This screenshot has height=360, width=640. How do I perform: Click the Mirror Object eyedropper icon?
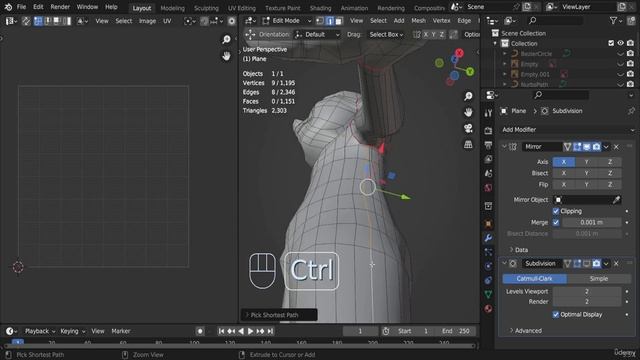616,200
